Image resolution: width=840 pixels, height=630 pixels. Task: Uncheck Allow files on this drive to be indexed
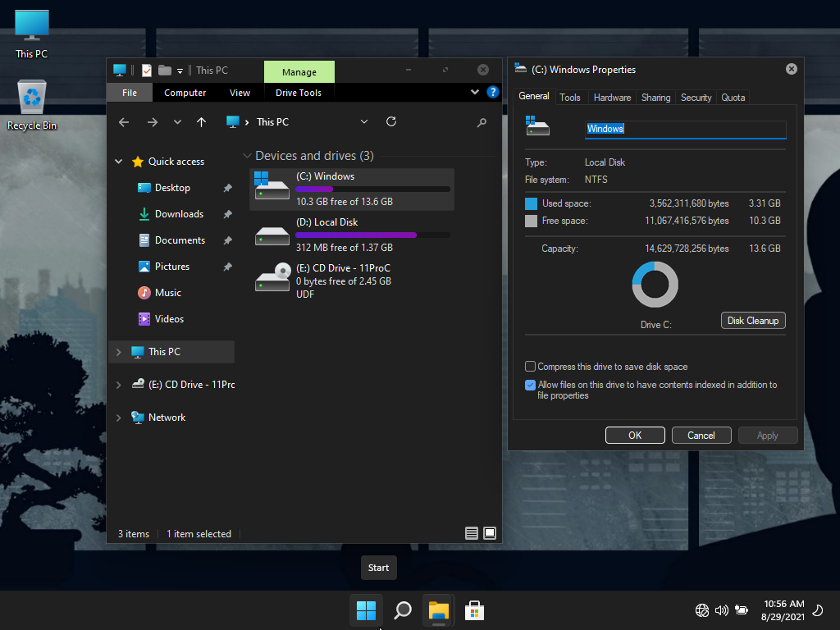pos(531,385)
